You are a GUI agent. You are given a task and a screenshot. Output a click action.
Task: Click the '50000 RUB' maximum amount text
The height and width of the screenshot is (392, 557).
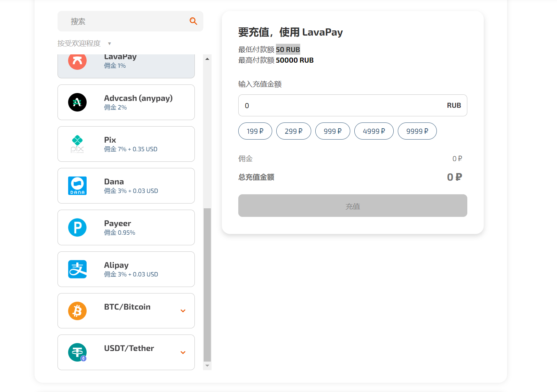[295, 60]
